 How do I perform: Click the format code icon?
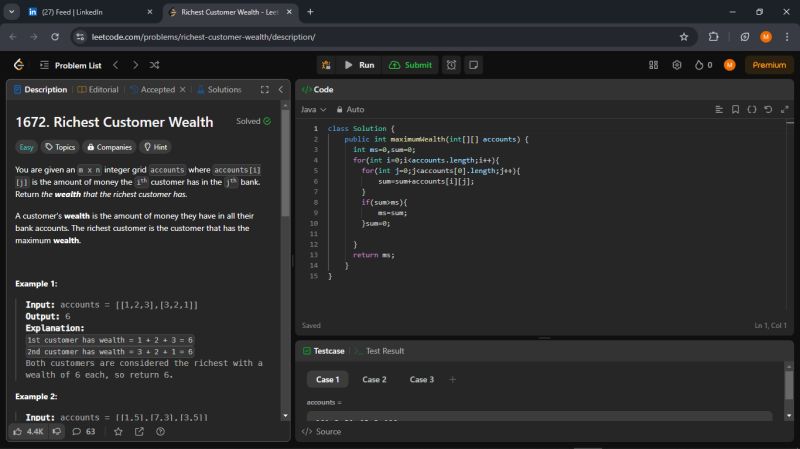[719, 109]
